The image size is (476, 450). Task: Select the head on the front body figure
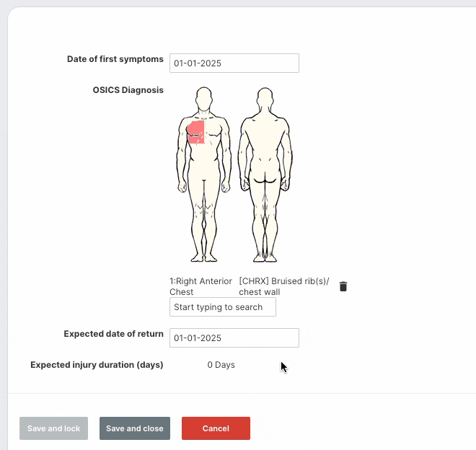[x=203, y=97]
